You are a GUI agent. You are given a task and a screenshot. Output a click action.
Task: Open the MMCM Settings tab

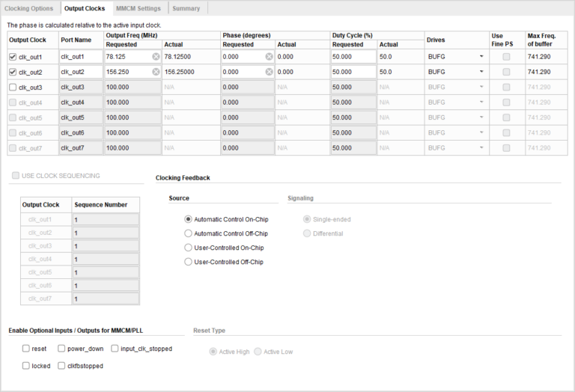pyautogui.click(x=138, y=8)
